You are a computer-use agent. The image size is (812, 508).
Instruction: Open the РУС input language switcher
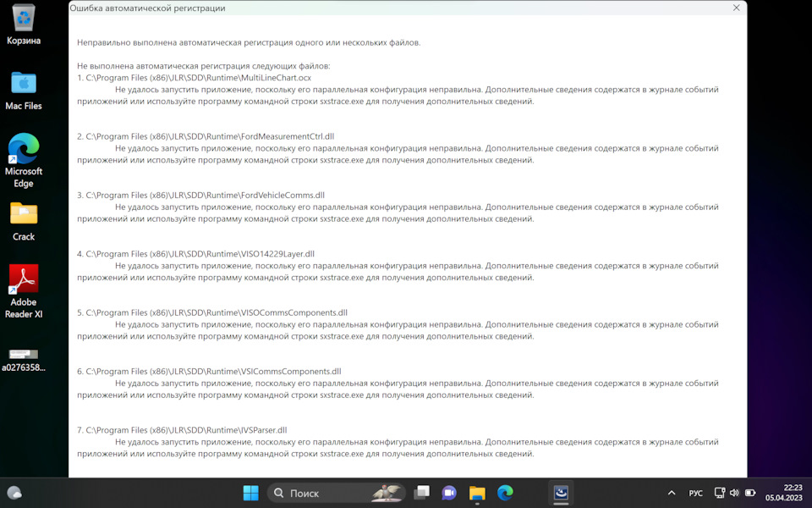click(x=695, y=493)
